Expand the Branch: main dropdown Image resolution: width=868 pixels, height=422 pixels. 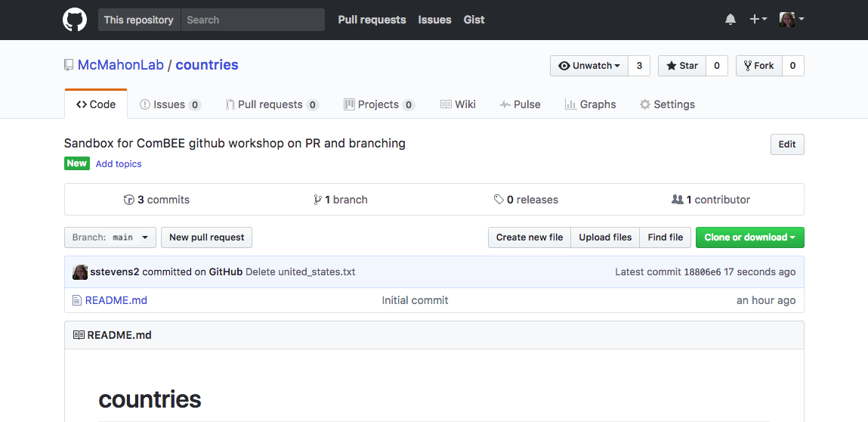coord(110,237)
